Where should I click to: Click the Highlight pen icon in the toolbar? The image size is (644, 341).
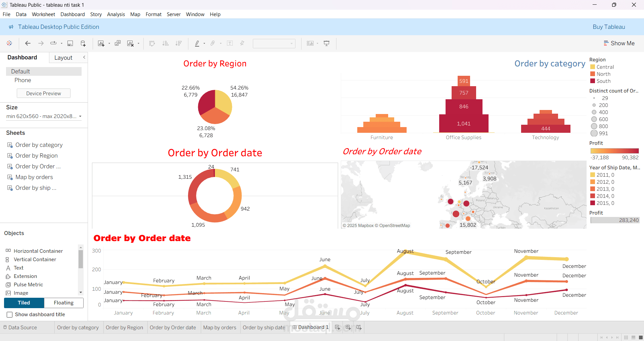(197, 43)
